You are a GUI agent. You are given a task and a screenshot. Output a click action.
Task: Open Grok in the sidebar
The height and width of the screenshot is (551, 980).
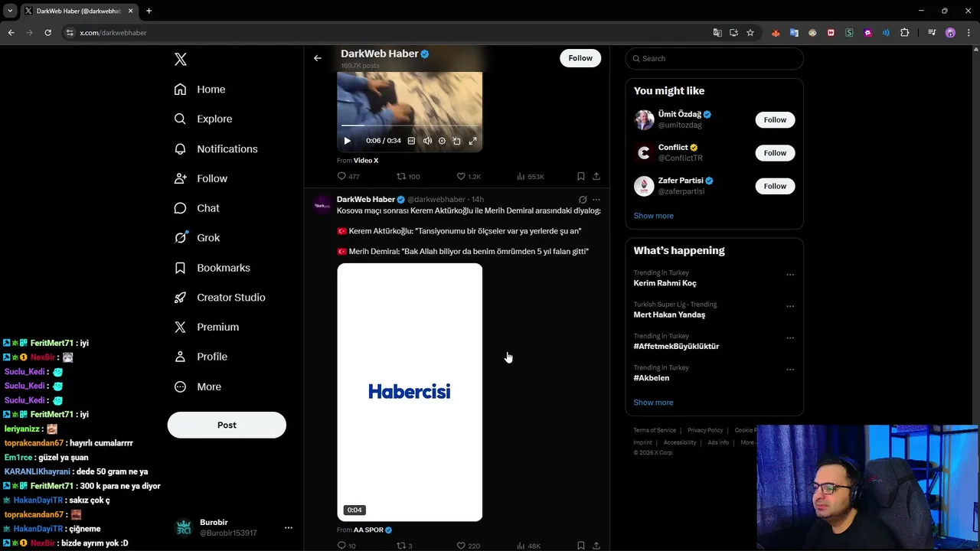pos(197,238)
